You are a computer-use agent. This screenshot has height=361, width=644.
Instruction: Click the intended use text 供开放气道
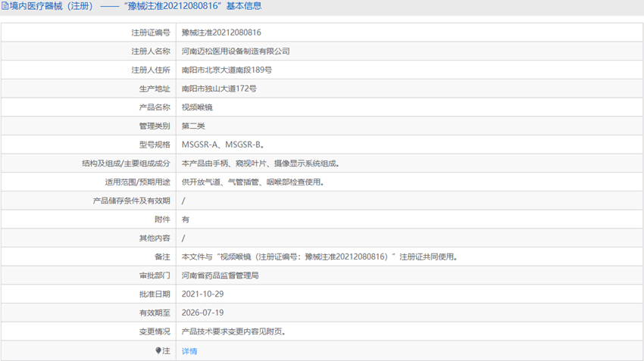click(x=253, y=182)
